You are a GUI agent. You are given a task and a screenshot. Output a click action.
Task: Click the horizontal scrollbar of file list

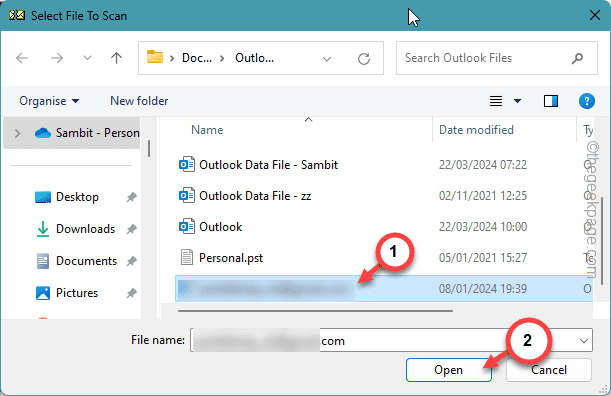315,311
